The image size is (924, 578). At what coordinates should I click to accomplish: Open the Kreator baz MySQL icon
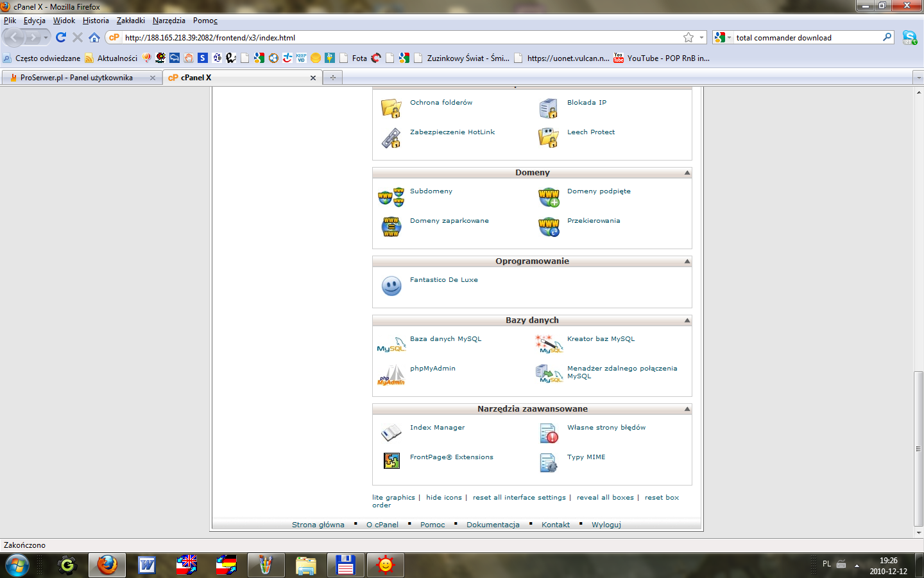click(x=548, y=345)
